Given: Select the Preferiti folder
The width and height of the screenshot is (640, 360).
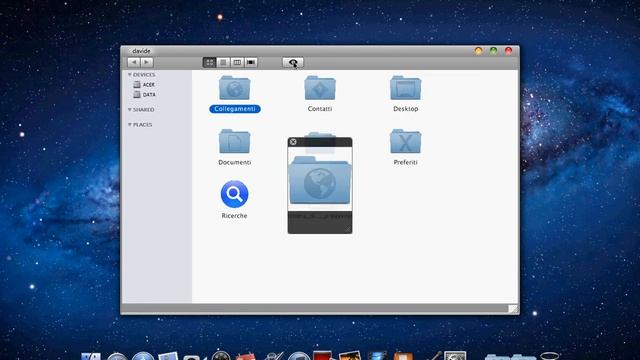Looking at the screenshot, I should 405,147.
